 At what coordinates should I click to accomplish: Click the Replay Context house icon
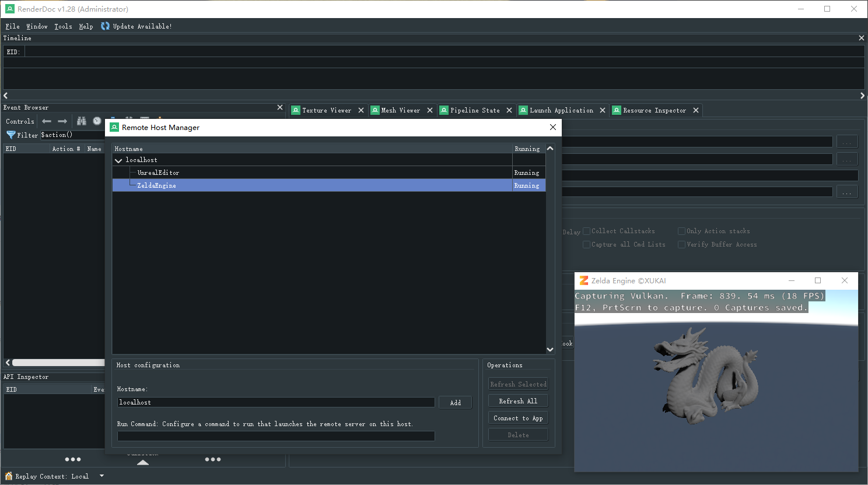coord(8,476)
